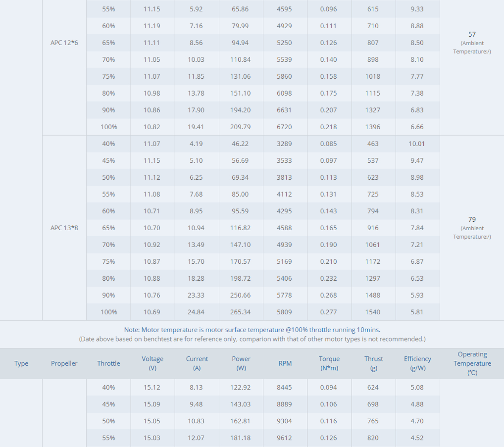Click the Voltage (V) column header
The width and height of the screenshot is (504, 447).
152,363
